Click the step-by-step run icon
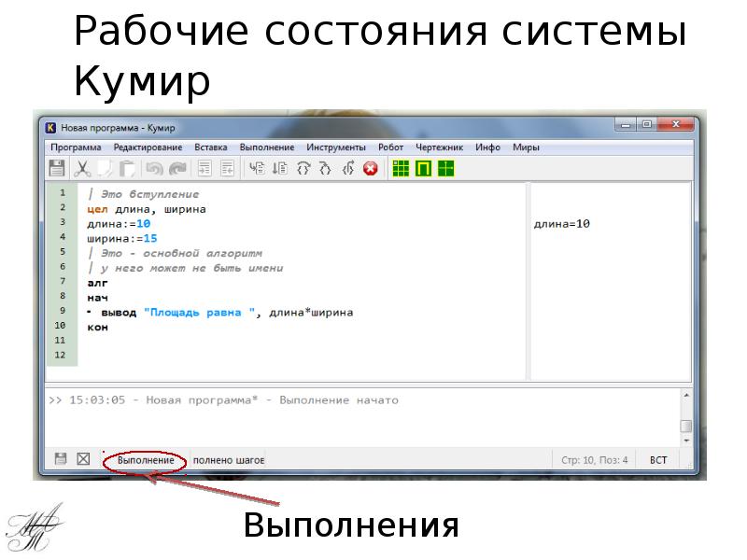 tap(280, 168)
